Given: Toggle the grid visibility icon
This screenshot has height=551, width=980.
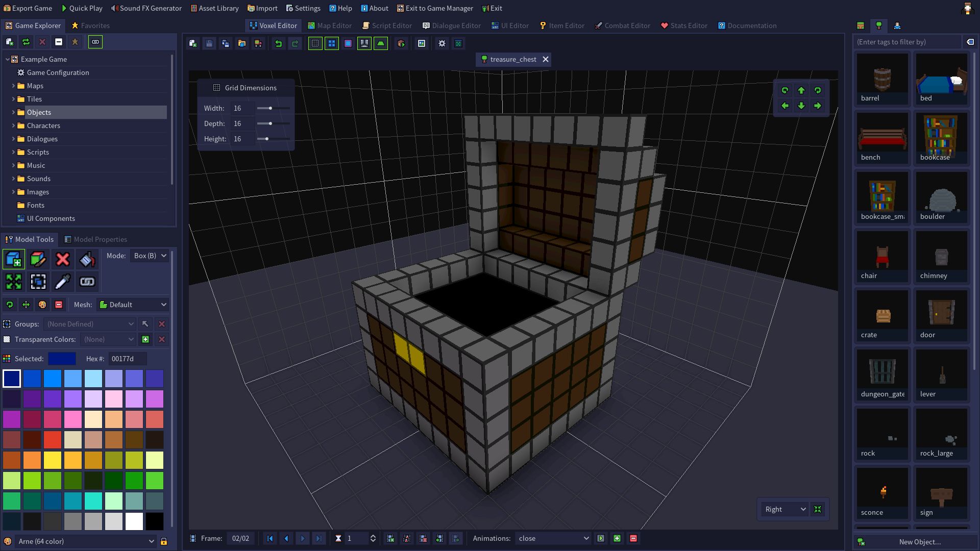Looking at the screenshot, I should coord(314,44).
